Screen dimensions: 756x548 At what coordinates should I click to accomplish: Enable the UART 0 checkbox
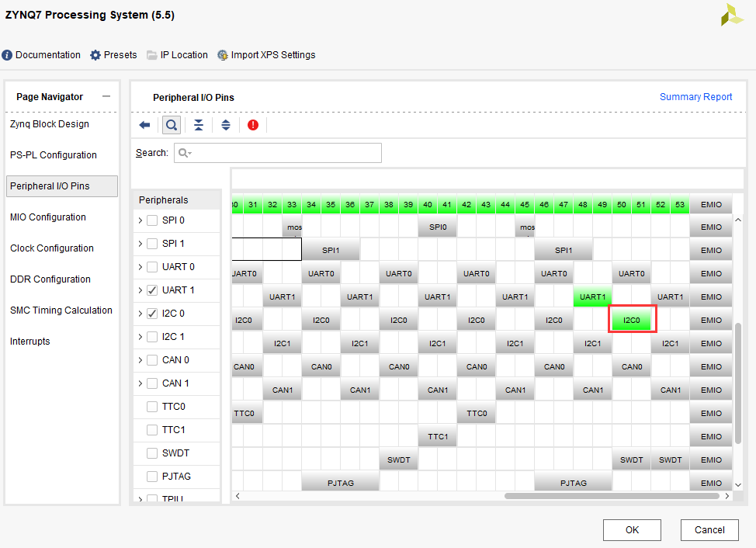pos(152,266)
